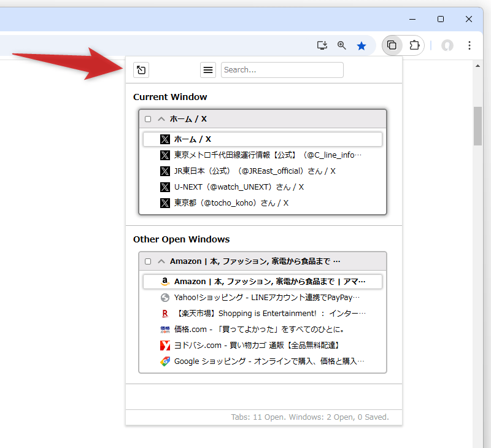The image size is (491, 448).
Task: Switch to U-NEXT (@watch_UNEXT) tab
Action: click(263, 187)
